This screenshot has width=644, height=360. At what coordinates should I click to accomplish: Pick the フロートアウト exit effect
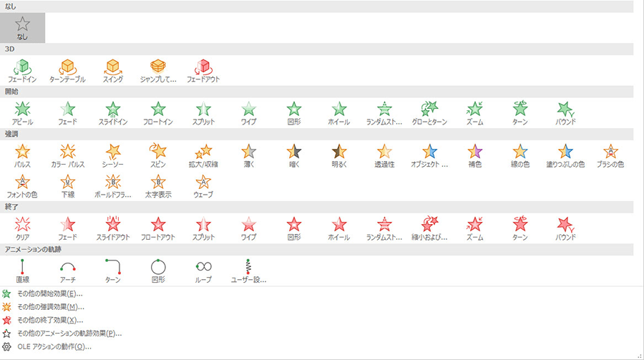point(158,228)
